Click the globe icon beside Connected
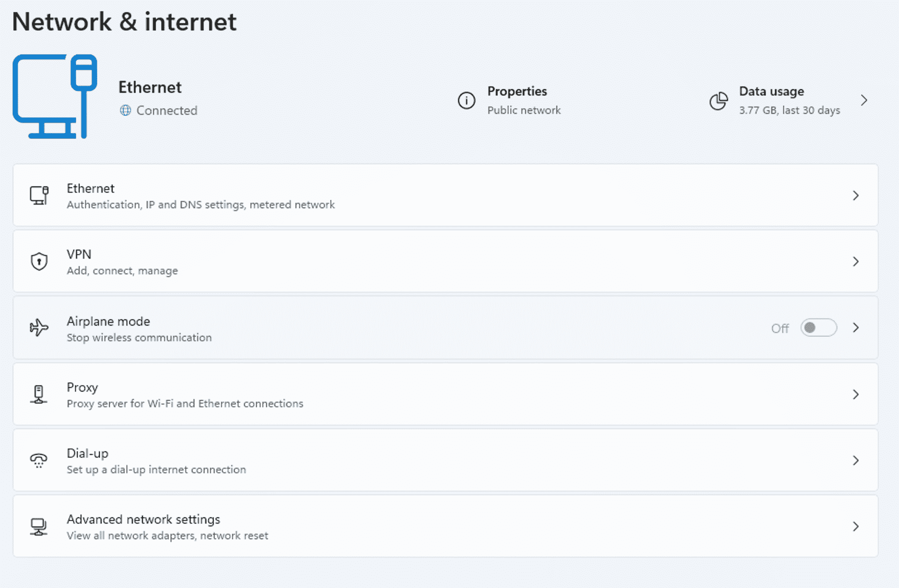Viewport: 899px width, 588px height. point(125,110)
